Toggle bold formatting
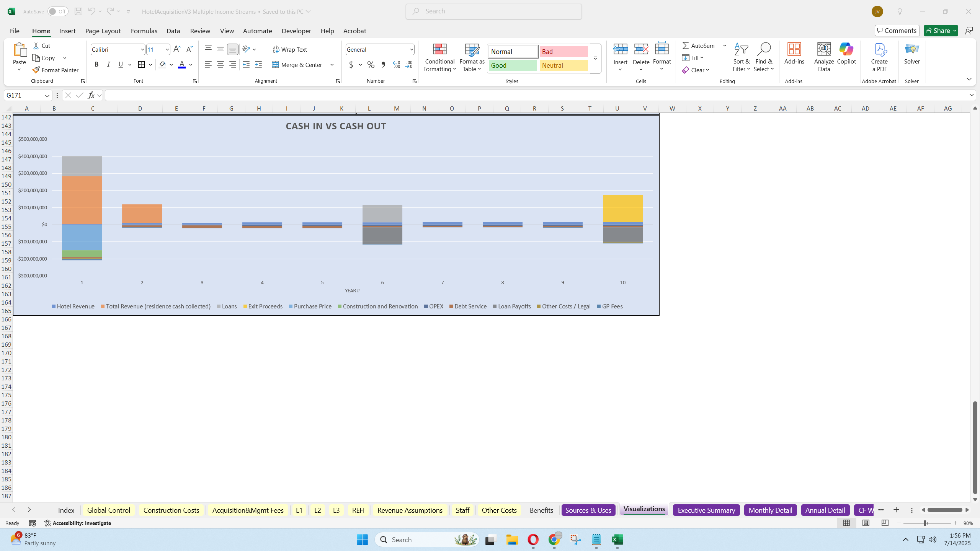Screen dimensions: 980x551 [x=96, y=64]
